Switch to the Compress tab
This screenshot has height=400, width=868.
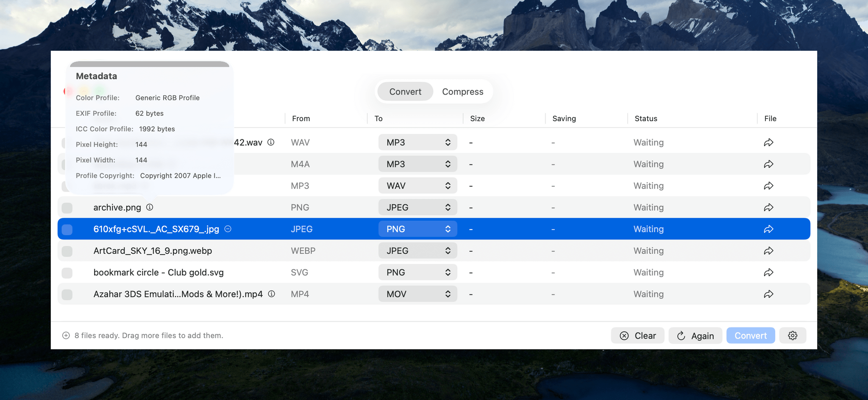[462, 92]
